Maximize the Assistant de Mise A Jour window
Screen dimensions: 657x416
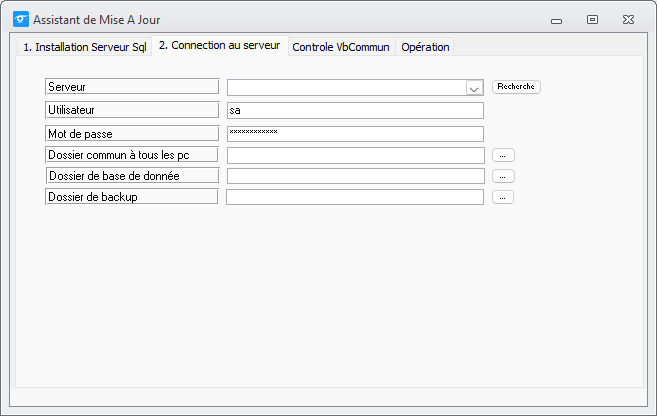point(592,19)
